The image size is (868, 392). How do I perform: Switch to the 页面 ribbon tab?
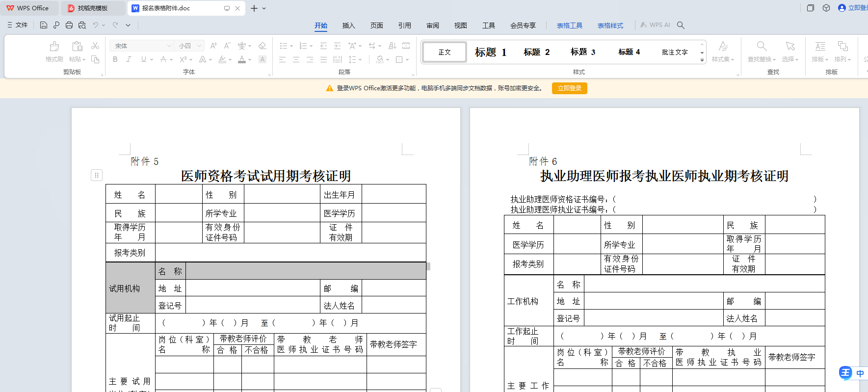376,26
